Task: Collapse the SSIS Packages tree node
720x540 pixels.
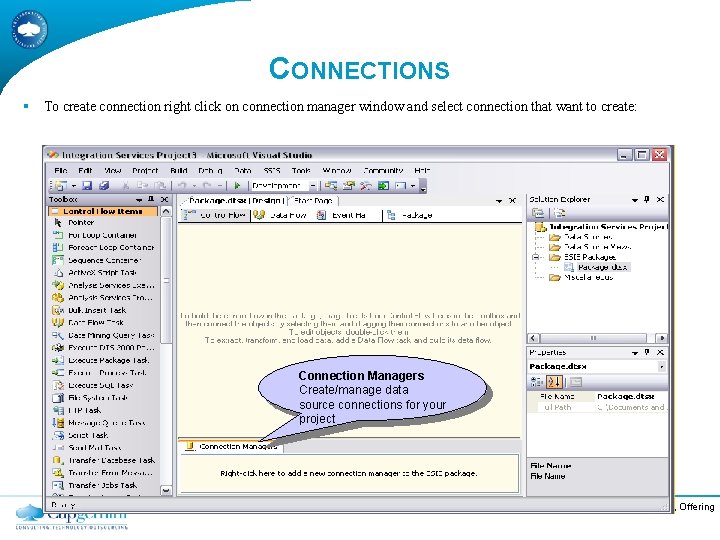Action: pos(535,257)
